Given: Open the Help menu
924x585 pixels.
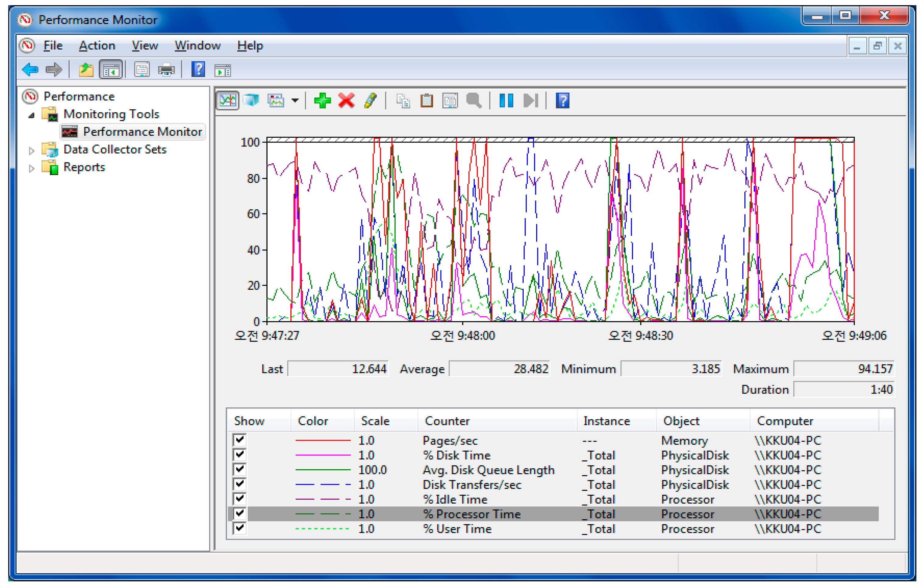Looking at the screenshot, I should [250, 45].
